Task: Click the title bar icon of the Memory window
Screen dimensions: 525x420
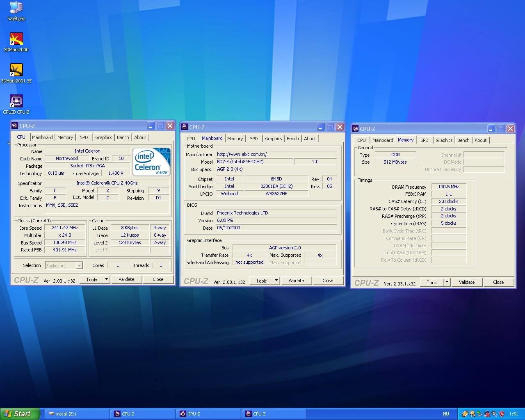Action: coord(356,129)
